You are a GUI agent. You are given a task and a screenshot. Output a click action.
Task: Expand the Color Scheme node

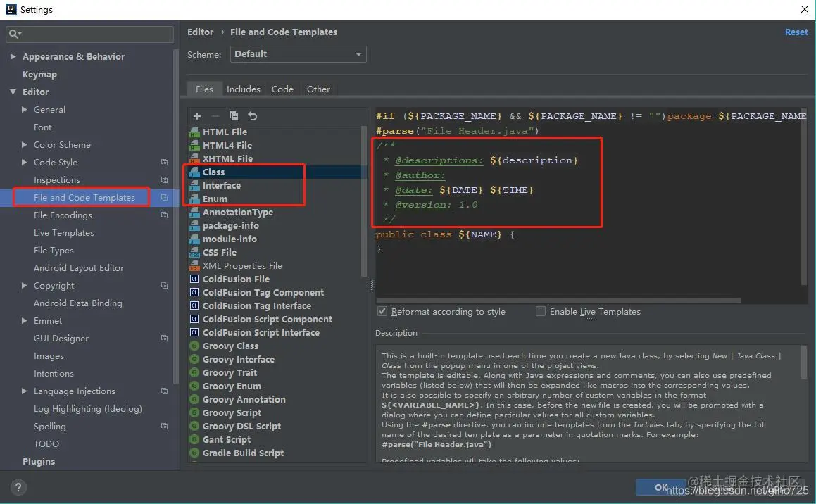[25, 144]
